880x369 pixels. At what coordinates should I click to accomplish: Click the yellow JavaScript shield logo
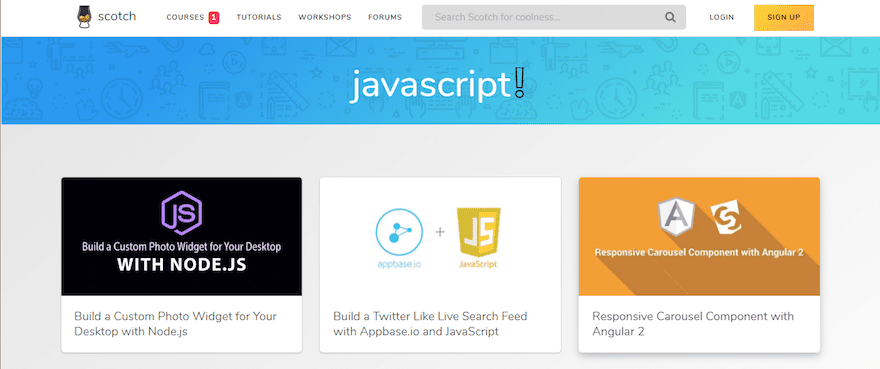coord(479,233)
